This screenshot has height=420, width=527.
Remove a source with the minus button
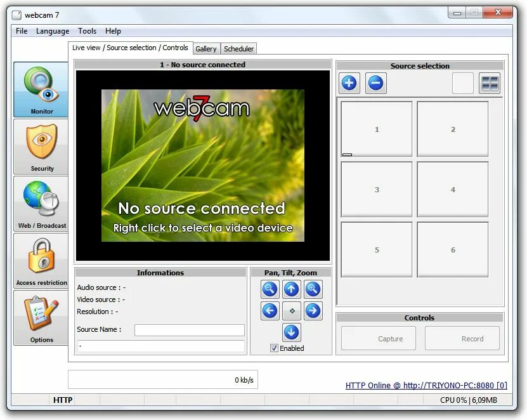pos(376,83)
